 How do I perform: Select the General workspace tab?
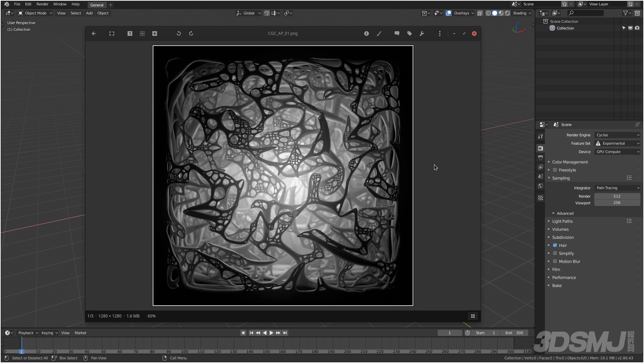[x=97, y=5]
